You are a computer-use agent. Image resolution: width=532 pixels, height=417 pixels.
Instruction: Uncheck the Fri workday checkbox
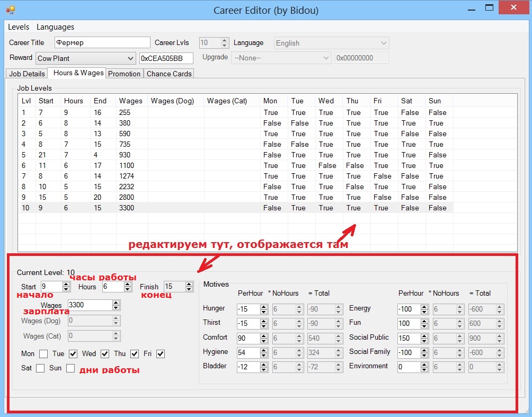(x=161, y=354)
